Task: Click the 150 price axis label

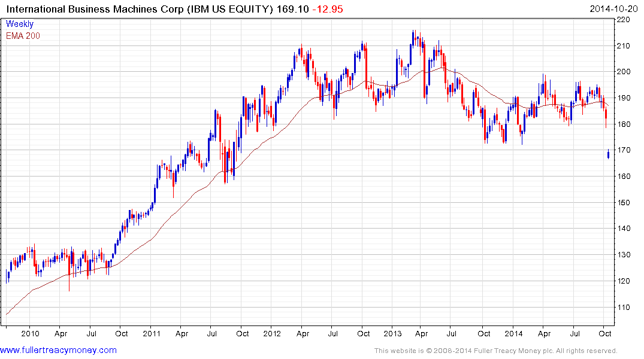Action: [624, 202]
